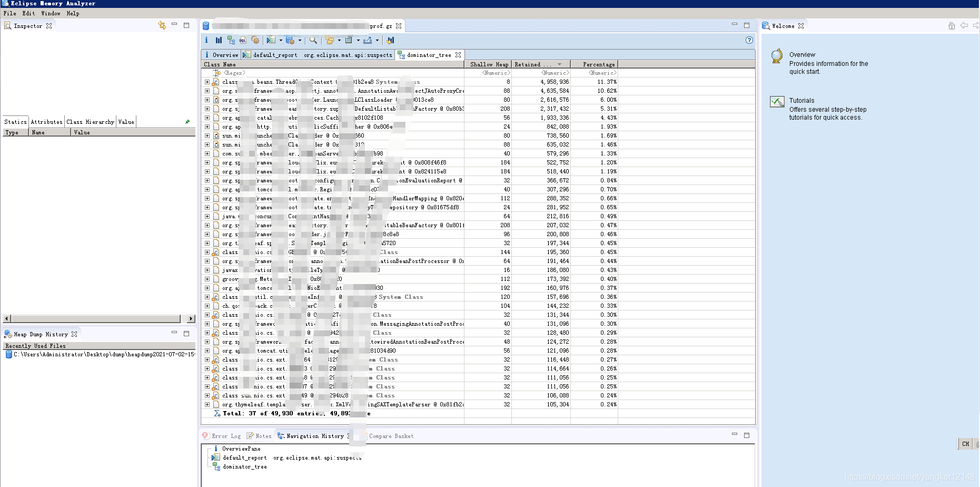Open dominator tree toolbar icon

231,40
